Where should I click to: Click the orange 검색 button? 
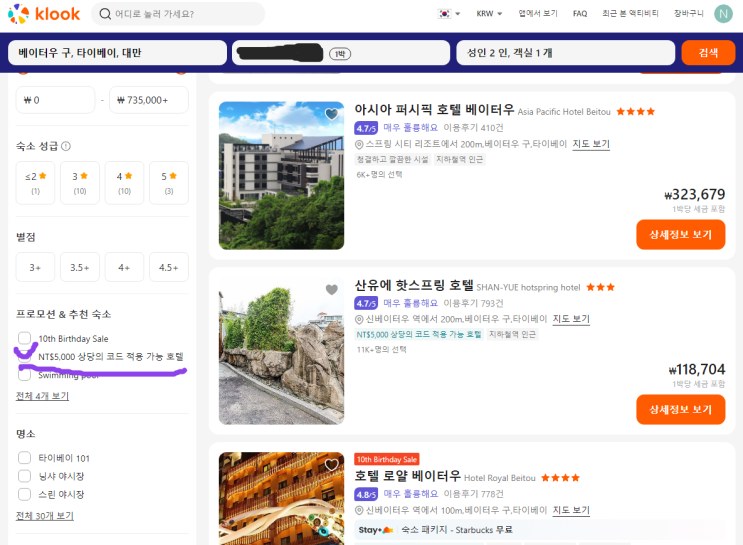click(x=708, y=53)
